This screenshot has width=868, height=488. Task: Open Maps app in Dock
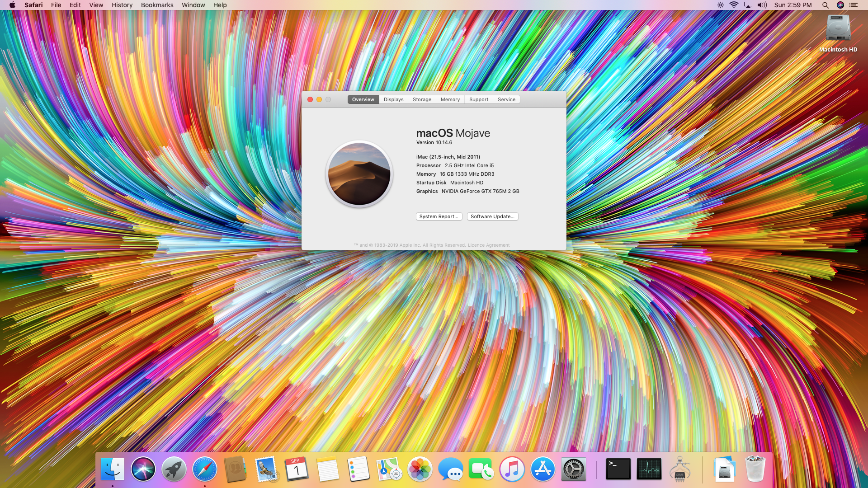click(389, 469)
